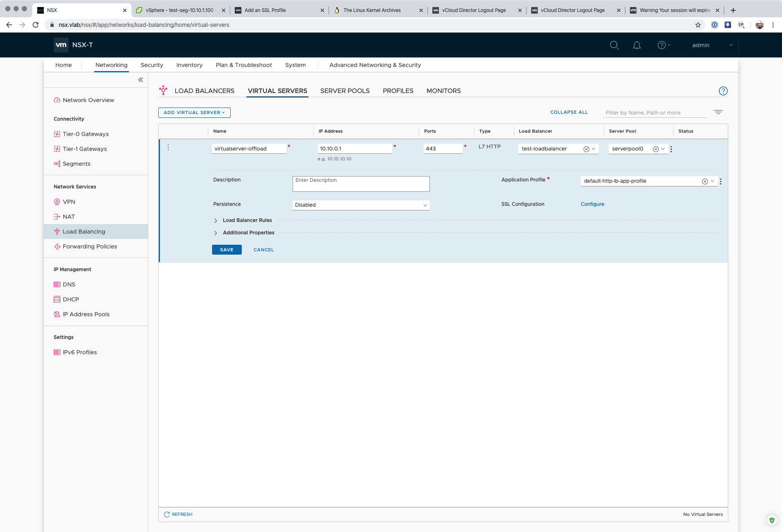
Task: Open the filter options icon beside search
Action: (718, 112)
